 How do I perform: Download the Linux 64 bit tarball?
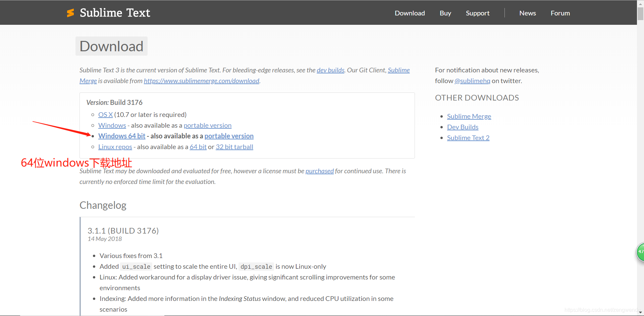(198, 147)
